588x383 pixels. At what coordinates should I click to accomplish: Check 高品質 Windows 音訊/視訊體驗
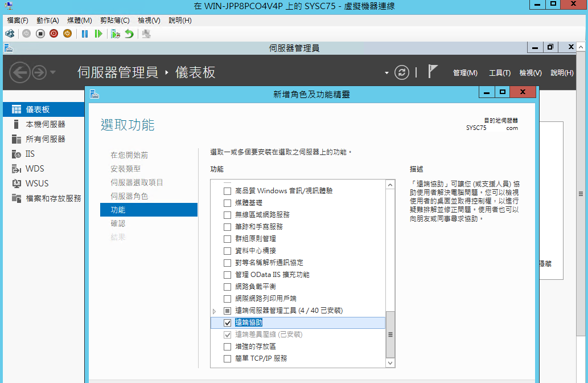pyautogui.click(x=227, y=191)
